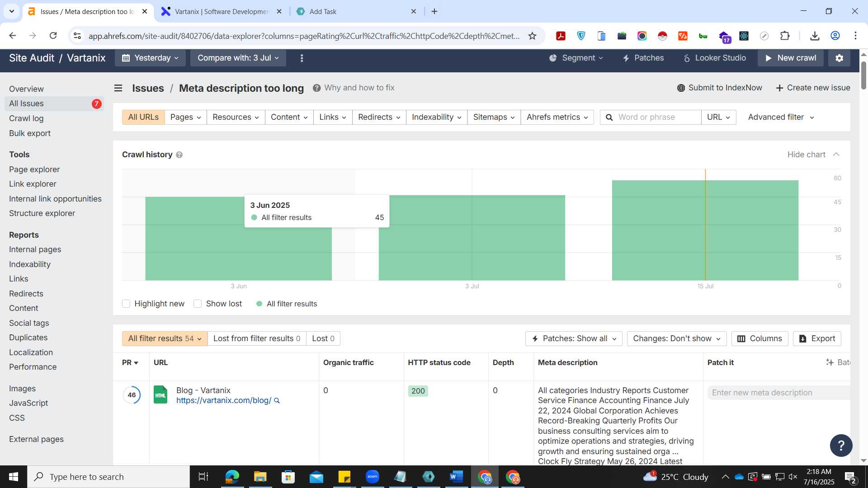Open Microsoft Edge from taskbar

pos(232,477)
